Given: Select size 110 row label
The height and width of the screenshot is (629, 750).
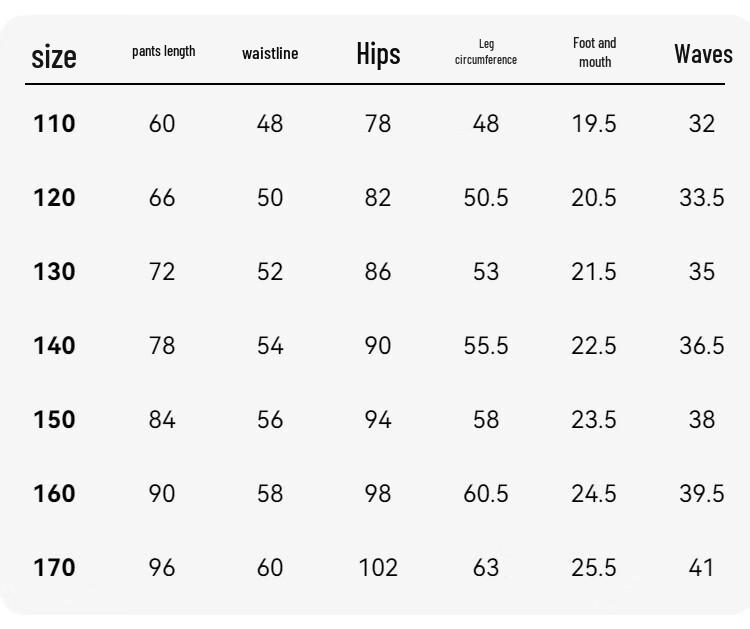Looking at the screenshot, I should tap(54, 124).
